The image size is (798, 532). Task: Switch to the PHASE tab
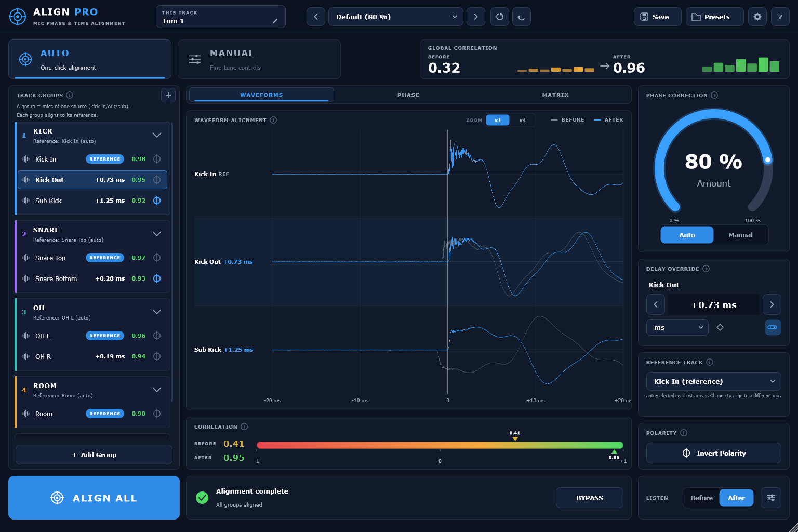(408, 95)
